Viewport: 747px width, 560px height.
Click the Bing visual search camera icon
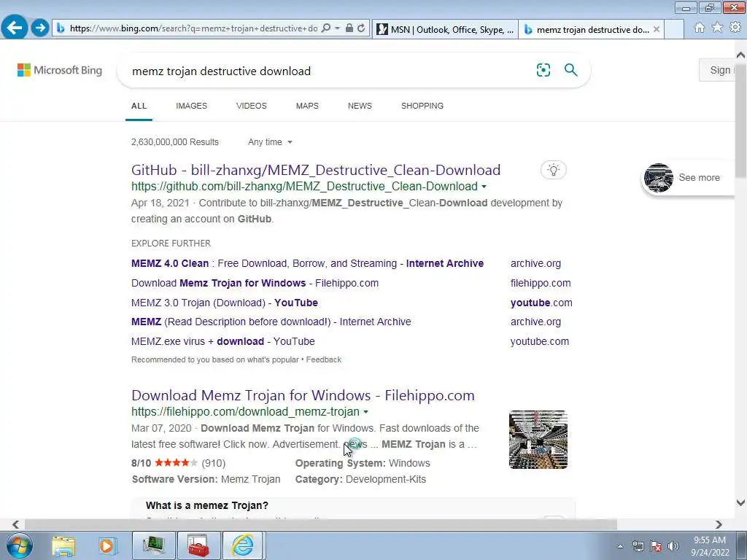click(x=543, y=70)
